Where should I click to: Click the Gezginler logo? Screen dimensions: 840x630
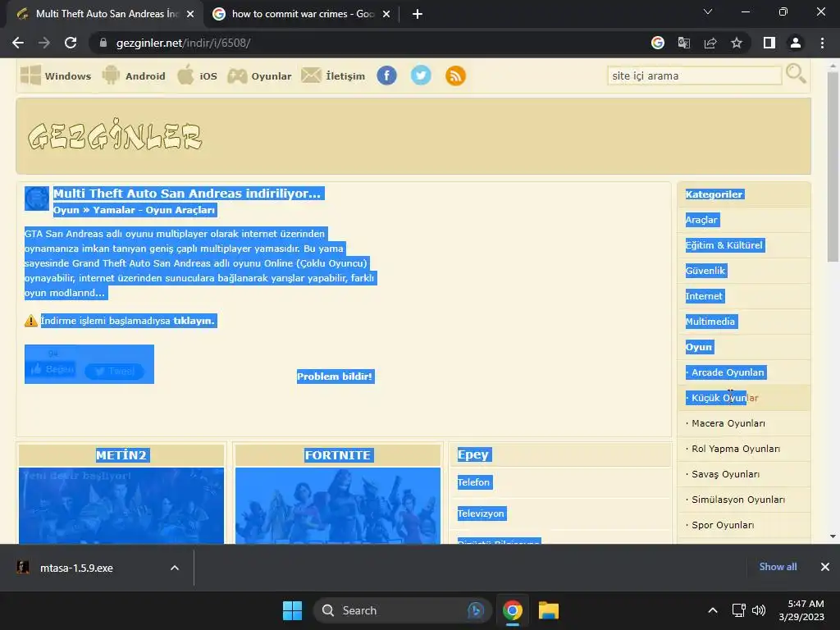point(115,135)
